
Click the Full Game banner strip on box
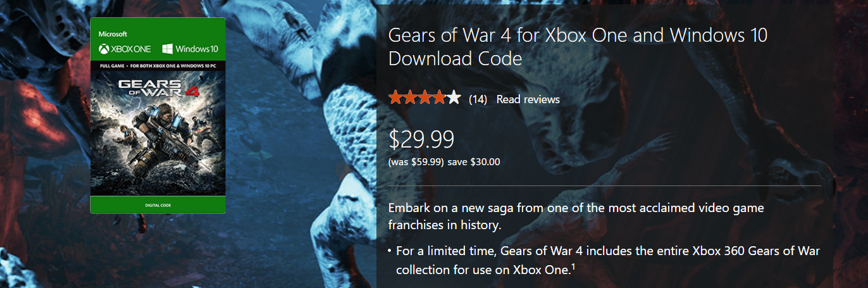(158, 66)
